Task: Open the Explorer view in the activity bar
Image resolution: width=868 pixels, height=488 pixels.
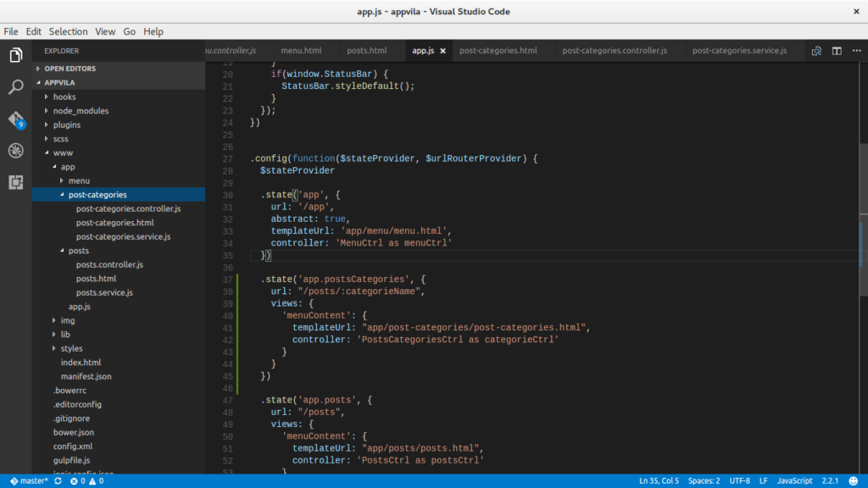Action: tap(15, 54)
